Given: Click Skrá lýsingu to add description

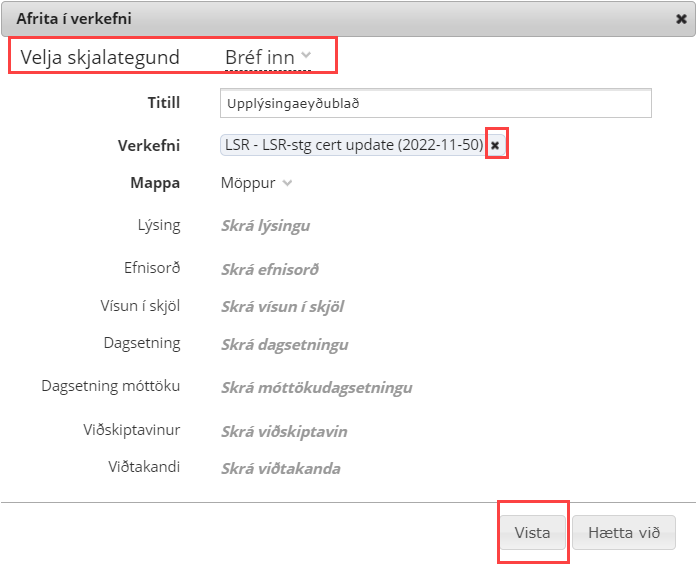Looking at the screenshot, I should coord(265,226).
